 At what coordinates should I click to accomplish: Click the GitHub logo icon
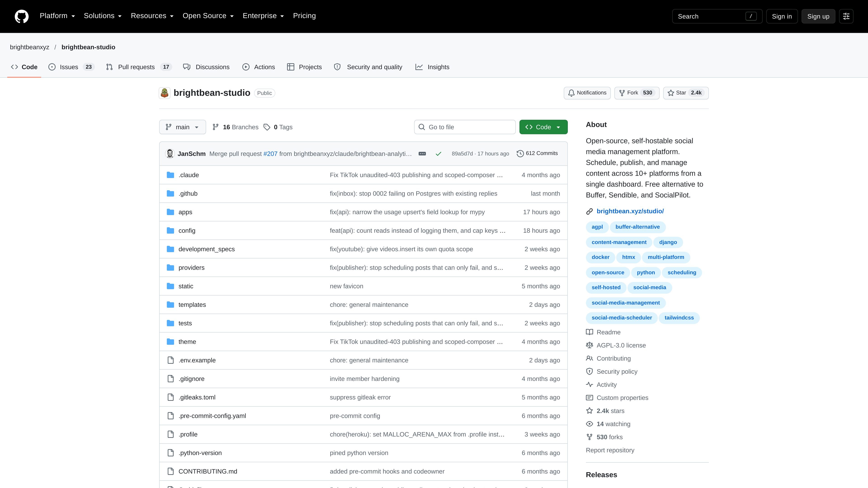21,16
